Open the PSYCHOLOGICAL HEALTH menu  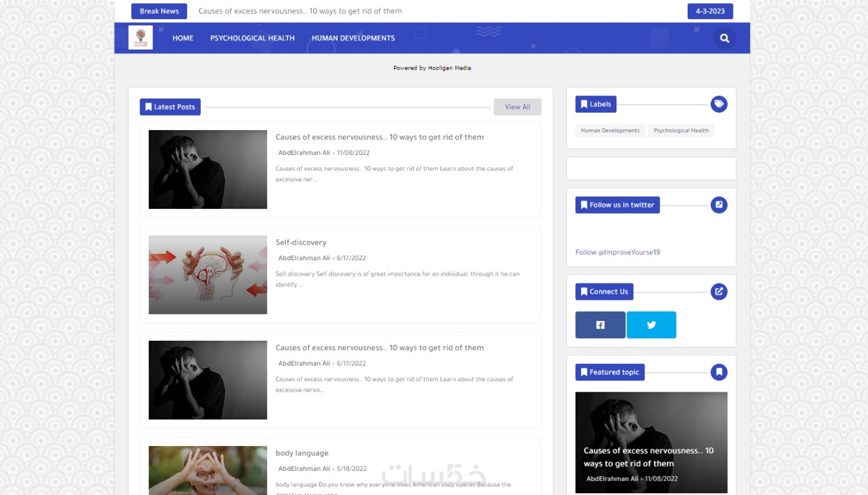click(252, 38)
